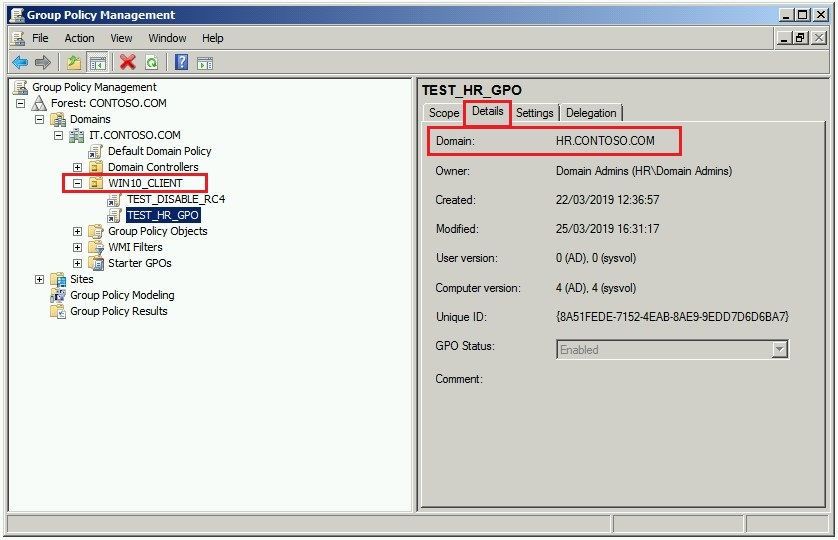The height and width of the screenshot is (540, 838).
Task: Select the TEST_HR_GPO tree item
Action: tap(163, 215)
